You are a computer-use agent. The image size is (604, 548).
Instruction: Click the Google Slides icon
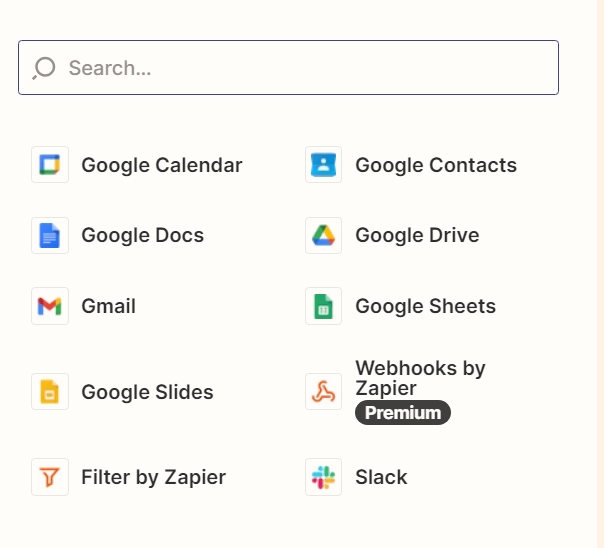pos(50,391)
